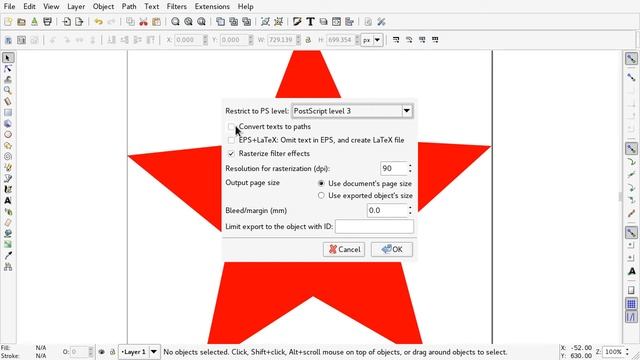Viewport: 640px width, 360px height.
Task: Click the rasterization resolution field showing 90
Action: [x=393, y=168]
